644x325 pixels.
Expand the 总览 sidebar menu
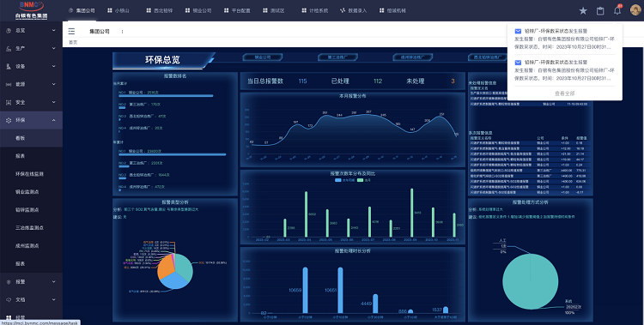pyautogui.click(x=31, y=30)
